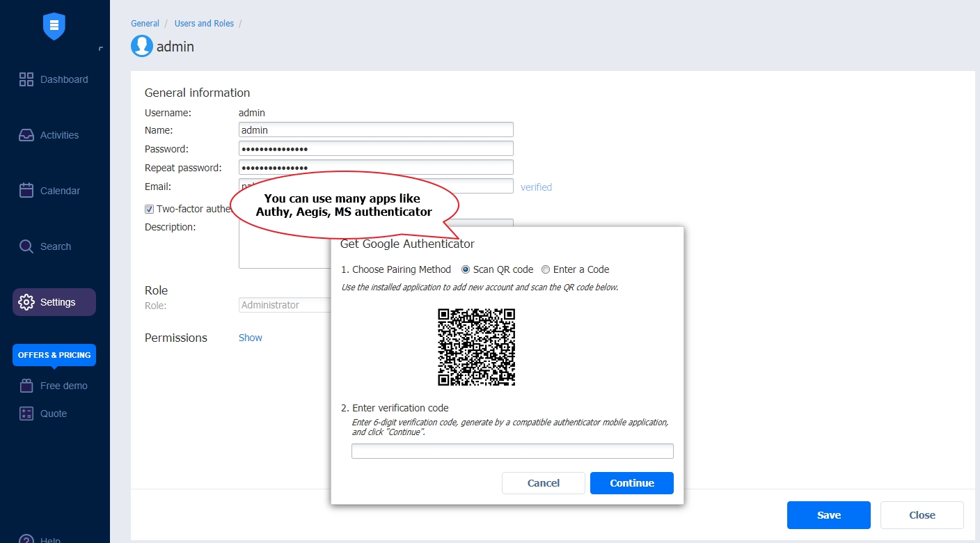Open the Quote section in the sidebar
980x543 pixels.
point(26,414)
